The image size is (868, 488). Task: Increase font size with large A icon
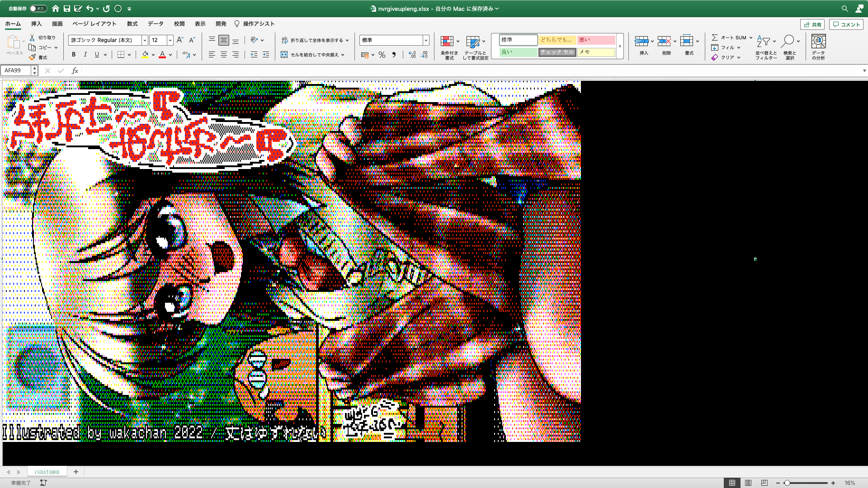[x=180, y=40]
